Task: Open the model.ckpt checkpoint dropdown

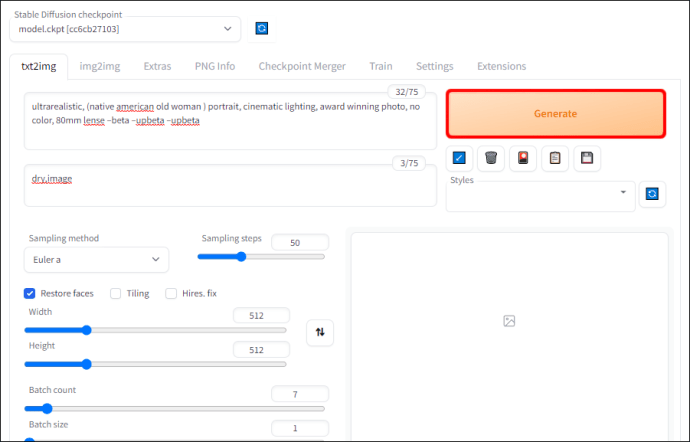Action: tap(125, 29)
